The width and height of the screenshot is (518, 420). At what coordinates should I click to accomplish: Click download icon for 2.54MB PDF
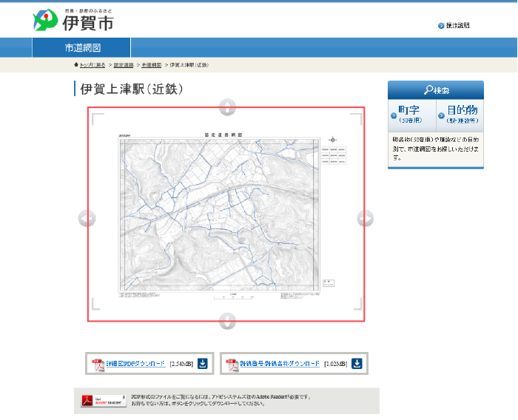click(x=203, y=364)
